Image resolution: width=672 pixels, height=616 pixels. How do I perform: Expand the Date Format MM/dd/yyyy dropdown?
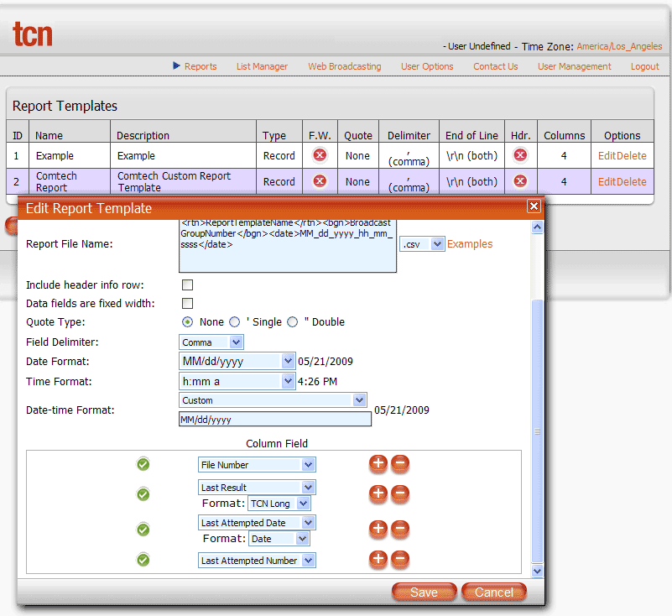pos(237,361)
